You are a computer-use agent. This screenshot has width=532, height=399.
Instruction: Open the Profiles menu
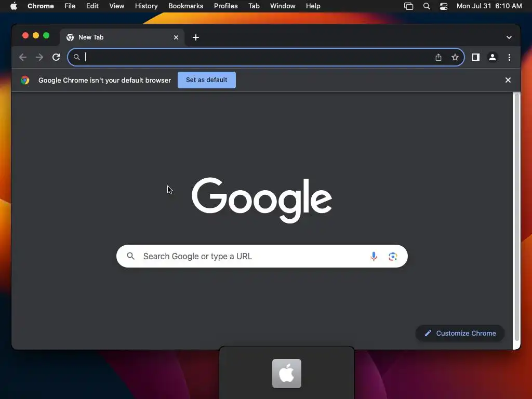[x=225, y=6]
